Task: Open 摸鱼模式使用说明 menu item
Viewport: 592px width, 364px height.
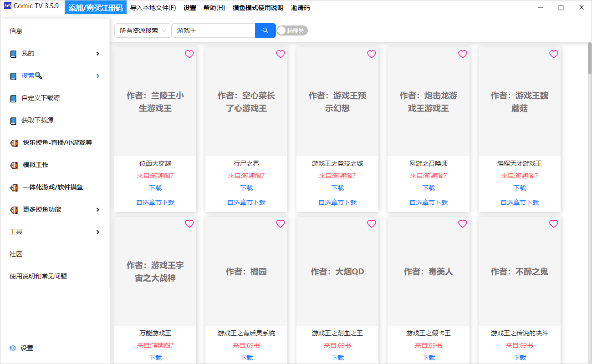Action: 258,8
